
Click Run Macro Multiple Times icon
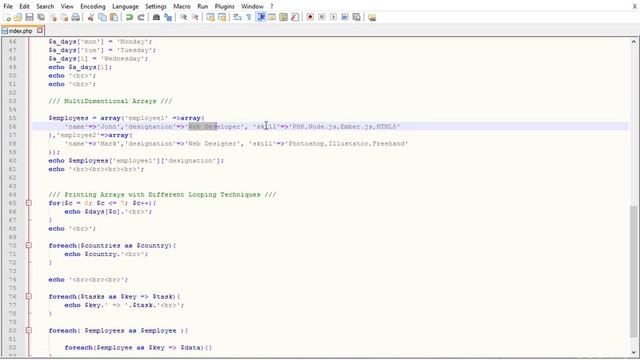pyautogui.click(x=344, y=17)
